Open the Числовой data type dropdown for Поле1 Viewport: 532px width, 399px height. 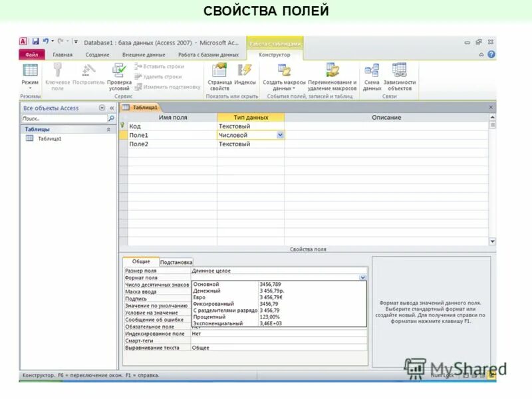pyautogui.click(x=281, y=133)
